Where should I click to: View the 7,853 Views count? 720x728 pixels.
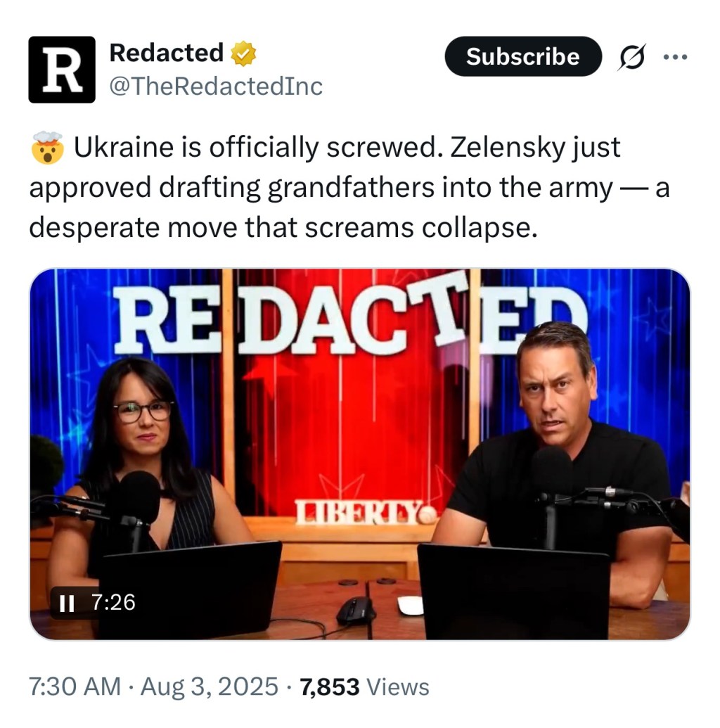coord(330,687)
